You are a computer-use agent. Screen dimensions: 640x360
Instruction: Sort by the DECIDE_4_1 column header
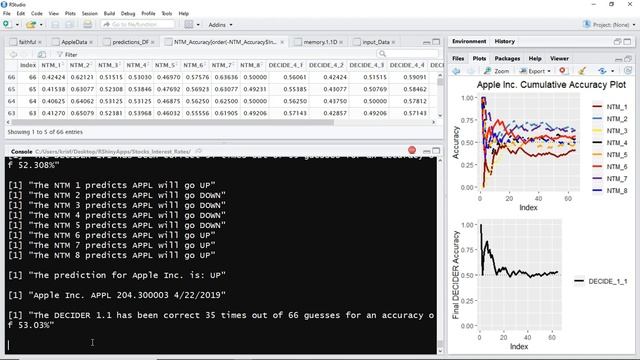[x=286, y=65]
